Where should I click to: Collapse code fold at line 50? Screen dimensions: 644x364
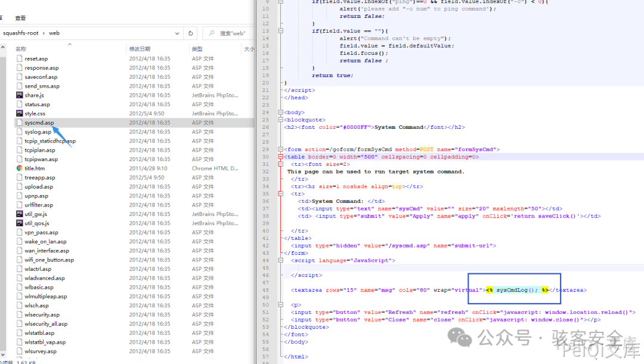pos(280,304)
